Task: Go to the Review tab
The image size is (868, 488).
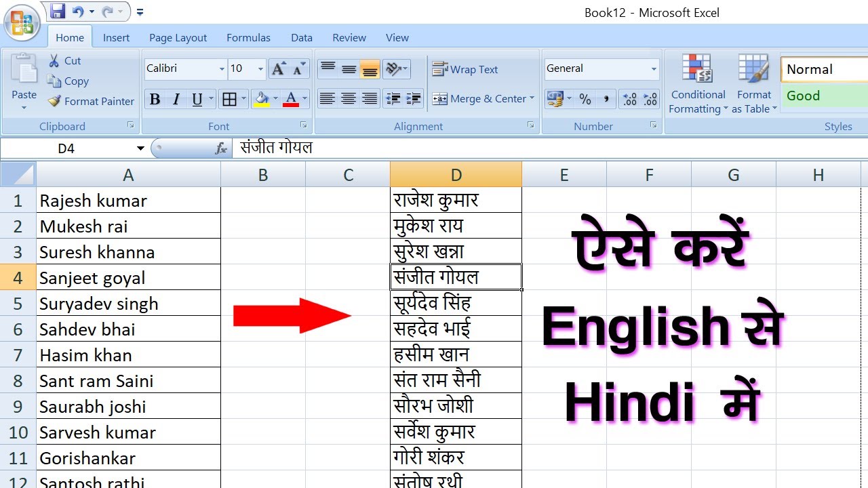Action: click(x=349, y=38)
